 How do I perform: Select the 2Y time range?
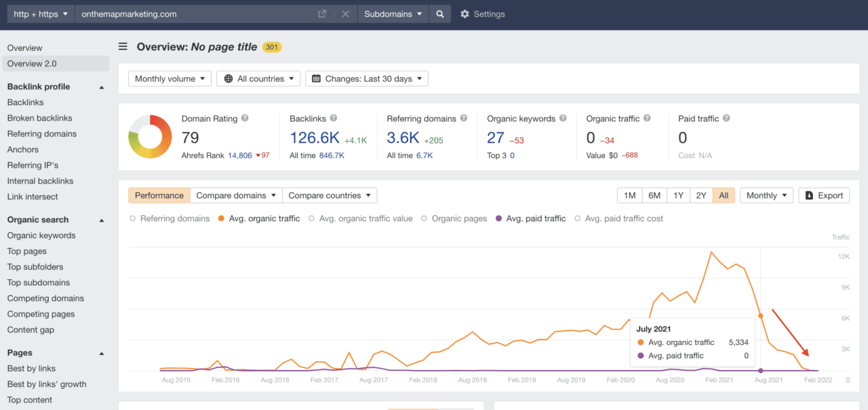click(x=701, y=195)
